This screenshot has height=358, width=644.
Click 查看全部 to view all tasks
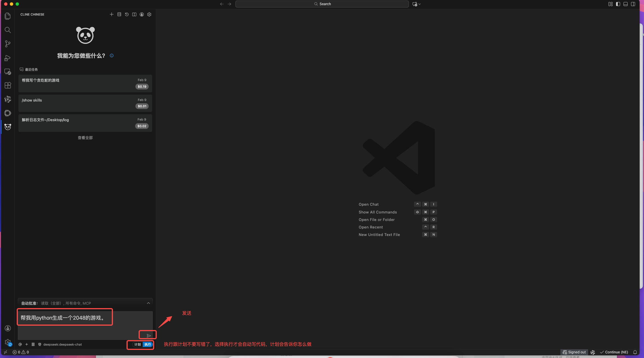coord(85,138)
